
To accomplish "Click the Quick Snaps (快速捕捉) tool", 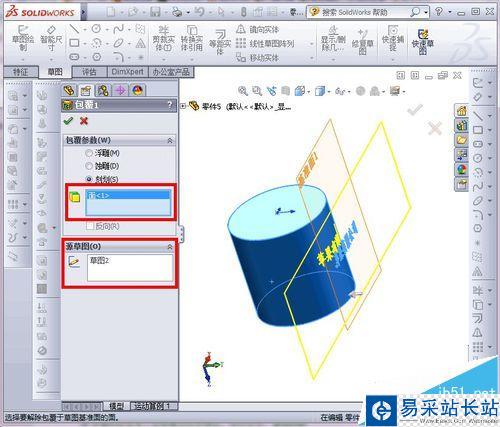I will 393,39.
